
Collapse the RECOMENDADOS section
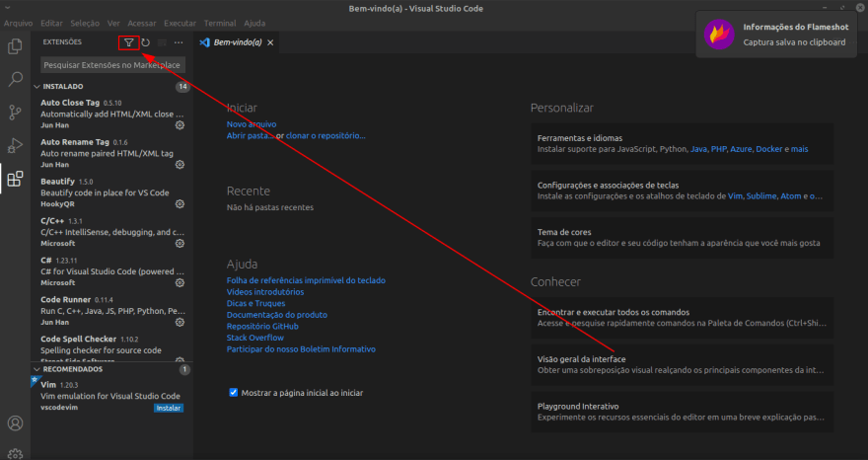coord(37,369)
